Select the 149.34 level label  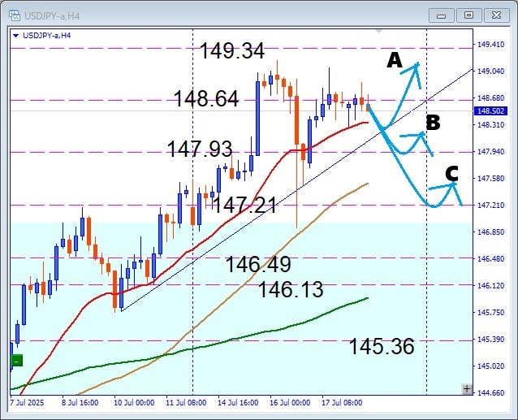pyautogui.click(x=232, y=51)
